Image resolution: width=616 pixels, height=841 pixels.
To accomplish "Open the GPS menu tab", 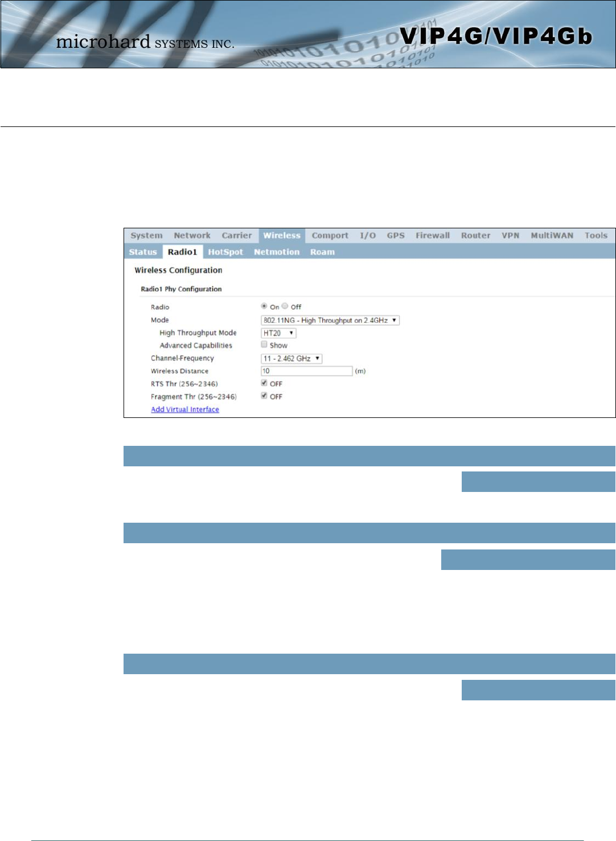I will (396, 236).
